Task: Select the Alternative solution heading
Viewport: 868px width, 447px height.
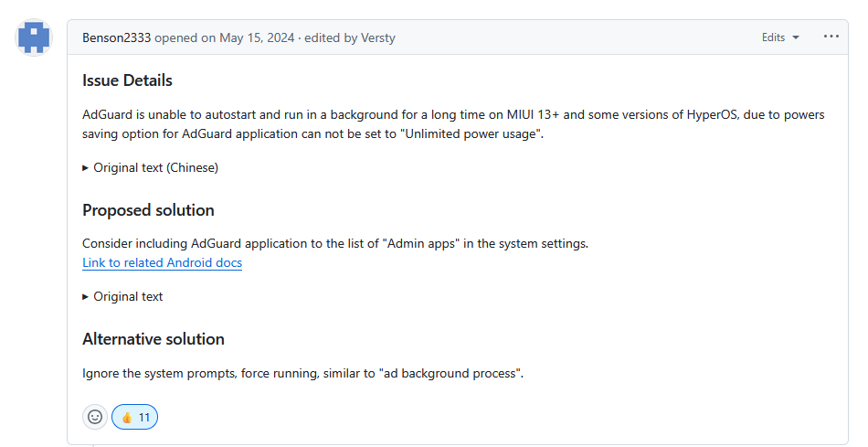Action: pos(153,339)
